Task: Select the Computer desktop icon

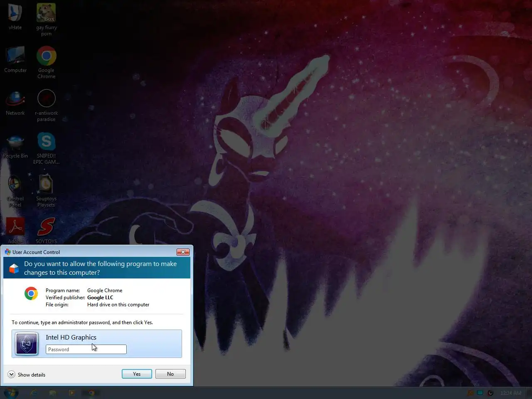Action: (x=15, y=59)
